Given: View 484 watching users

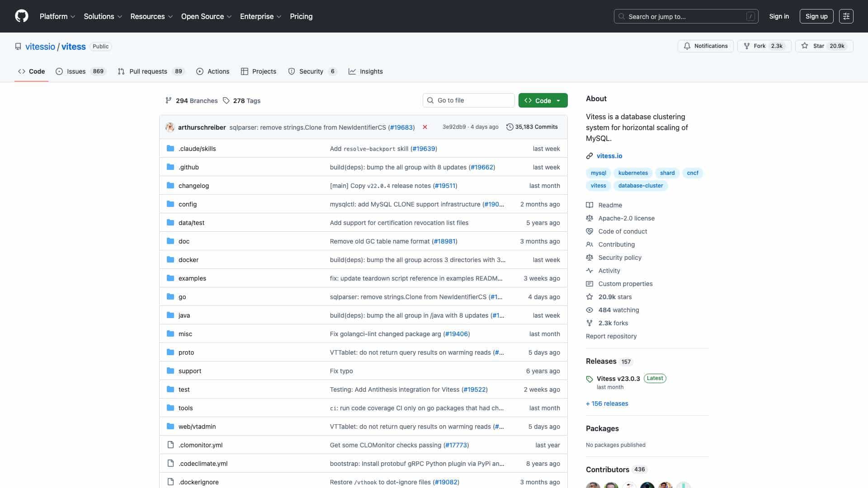Looking at the screenshot, I should point(618,310).
